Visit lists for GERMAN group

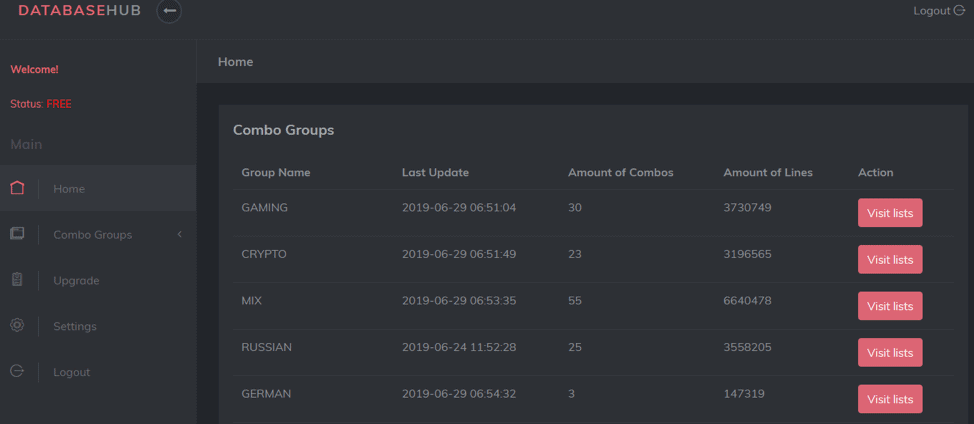coord(890,399)
